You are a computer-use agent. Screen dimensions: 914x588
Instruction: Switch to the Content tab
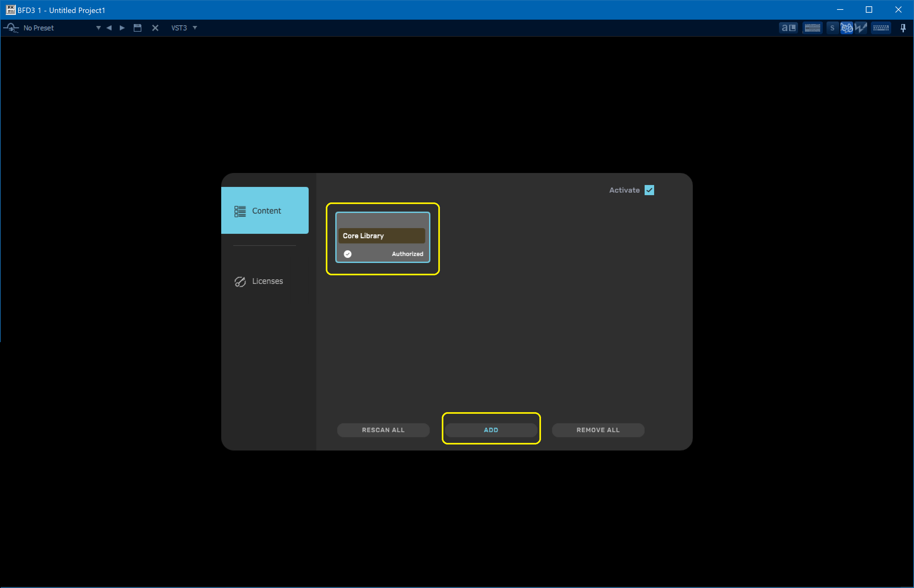pyautogui.click(x=265, y=210)
